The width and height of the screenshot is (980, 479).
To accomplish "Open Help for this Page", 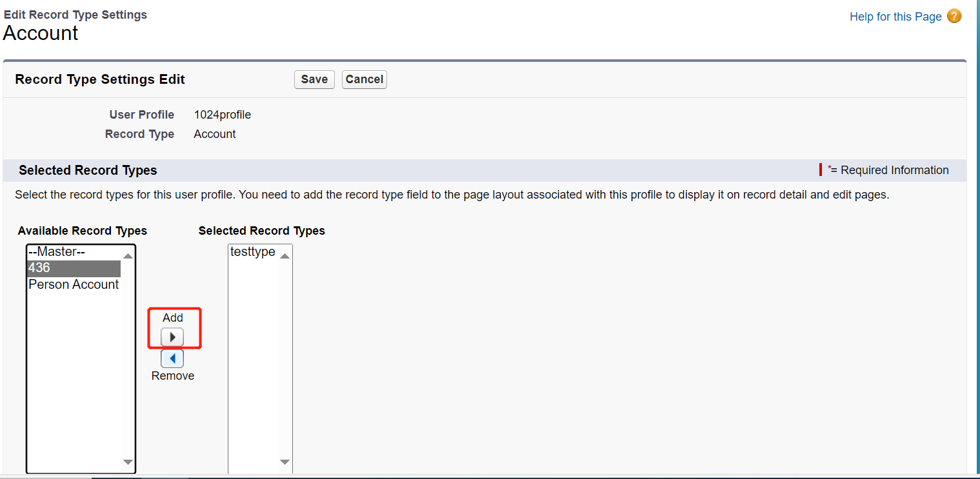I will coord(895,16).
